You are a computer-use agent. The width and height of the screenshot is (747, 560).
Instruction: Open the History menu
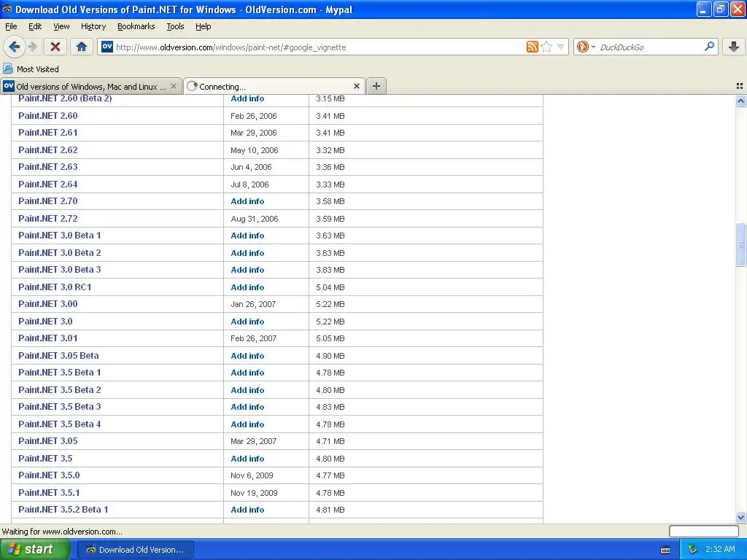click(93, 26)
